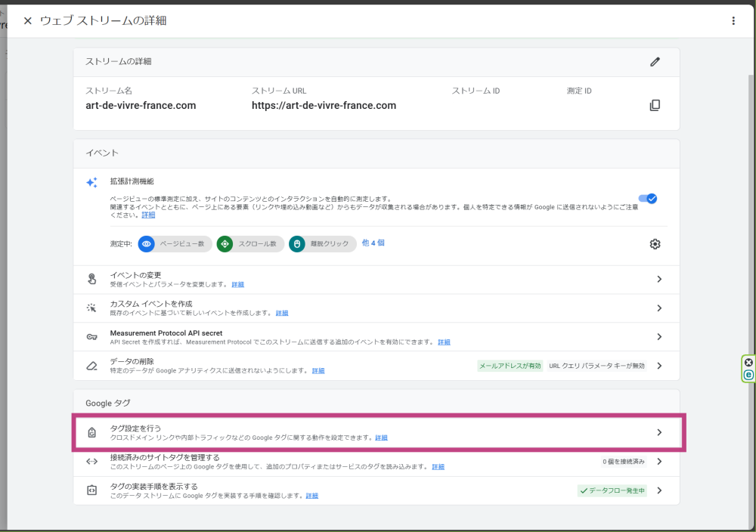Click the ストリーム ID label
Screen dimensions: 756x532
pyautogui.click(x=476, y=91)
